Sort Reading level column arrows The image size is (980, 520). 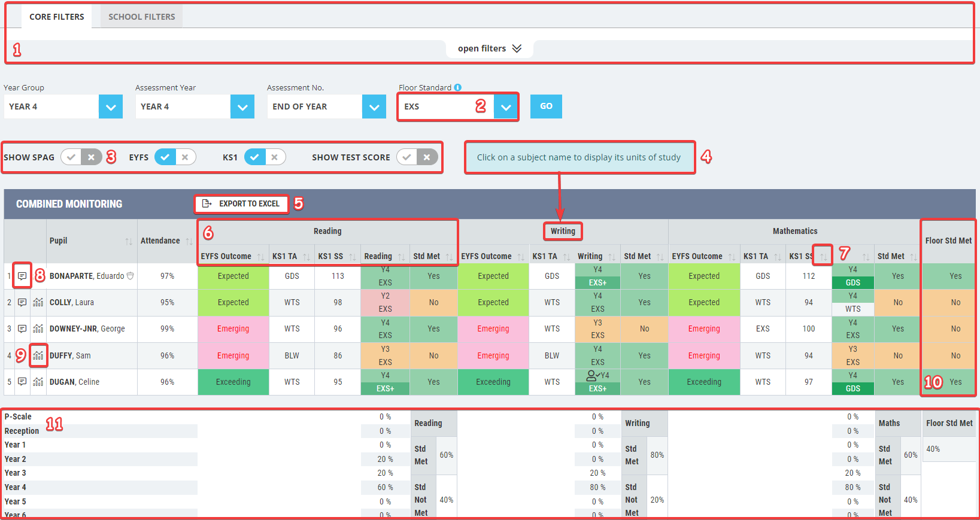click(x=401, y=257)
